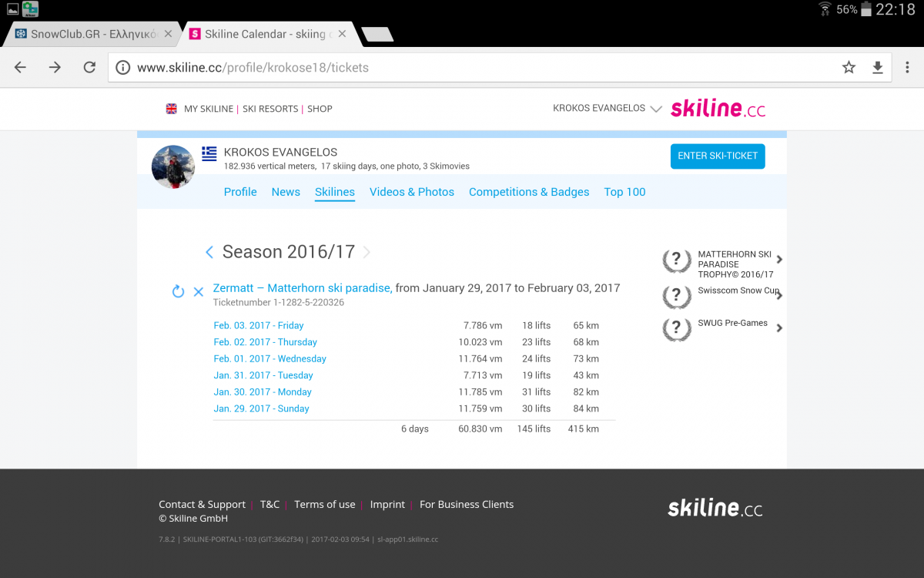
Task: Tap the download icon in the toolbar
Action: click(x=877, y=67)
